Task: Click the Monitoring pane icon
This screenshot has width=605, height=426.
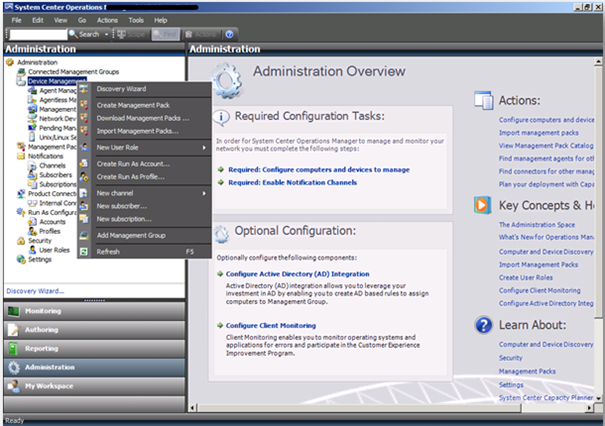Action: (14, 311)
